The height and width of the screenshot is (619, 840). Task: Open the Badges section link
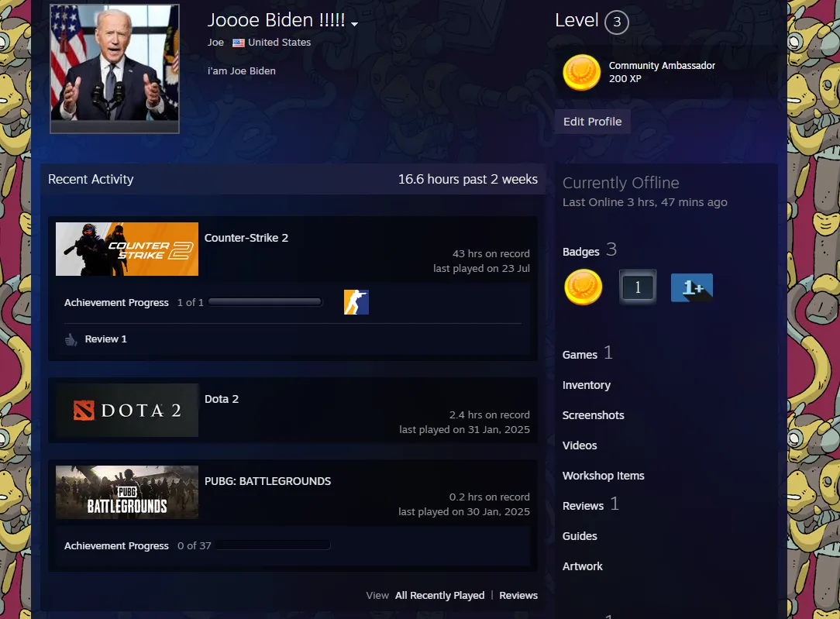(580, 252)
